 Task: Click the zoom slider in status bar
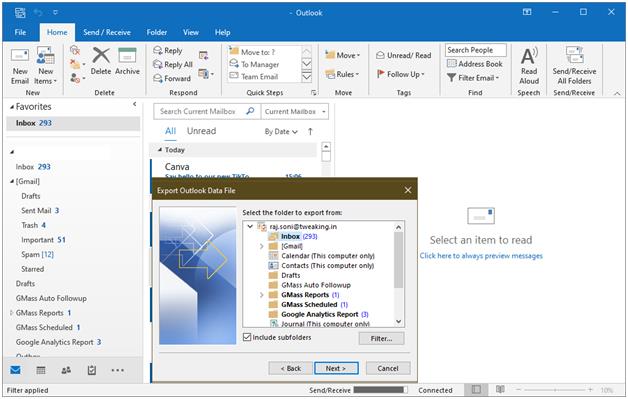point(555,390)
